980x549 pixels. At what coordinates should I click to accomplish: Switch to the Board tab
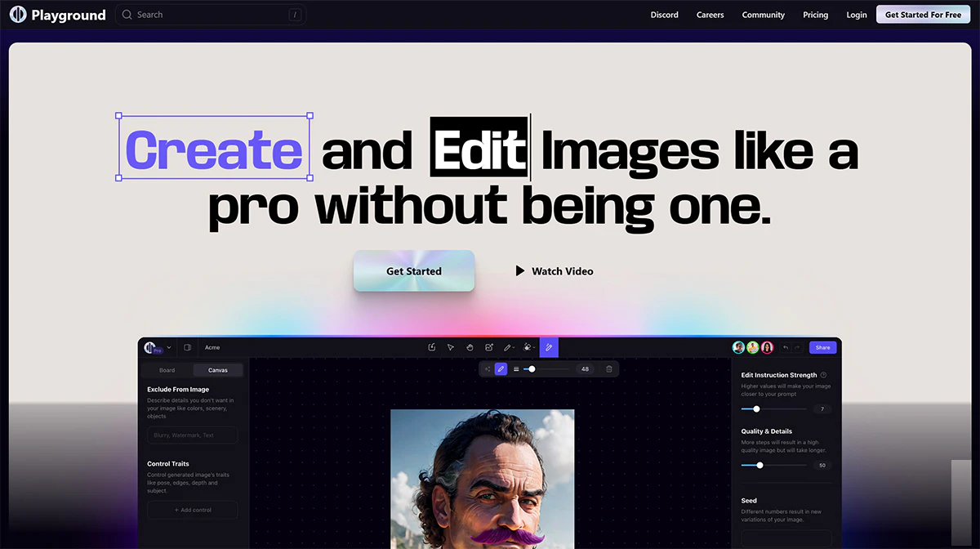coord(167,370)
